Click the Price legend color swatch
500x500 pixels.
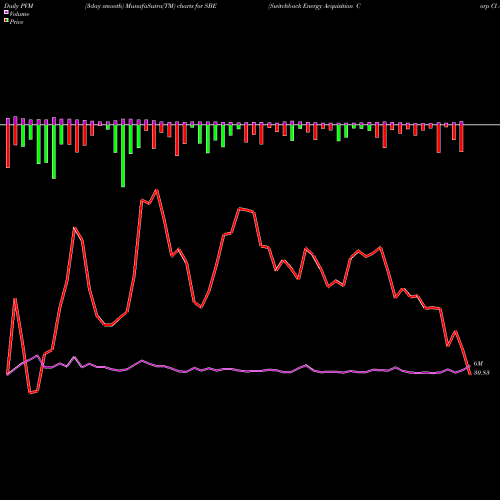[6, 21]
